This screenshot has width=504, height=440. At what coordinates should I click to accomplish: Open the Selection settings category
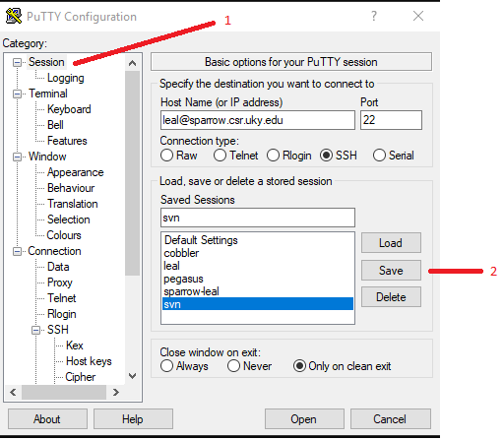68,220
